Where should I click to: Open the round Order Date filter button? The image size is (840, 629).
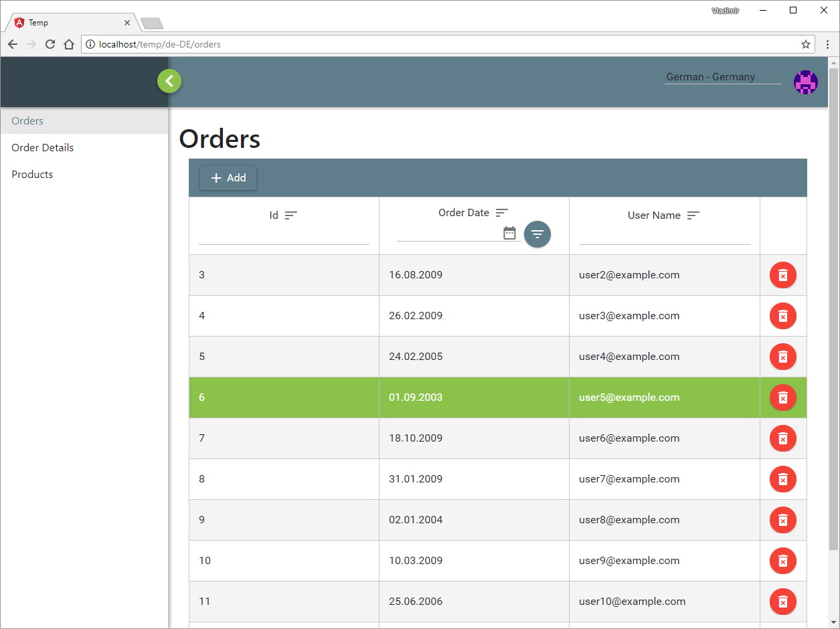[537, 234]
